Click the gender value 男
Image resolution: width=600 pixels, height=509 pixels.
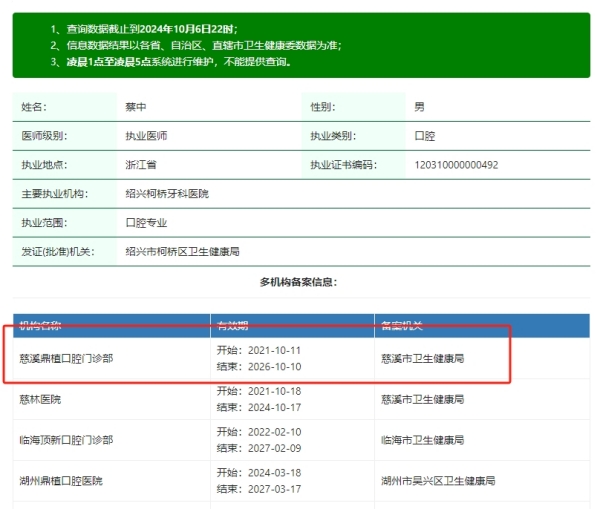point(419,107)
